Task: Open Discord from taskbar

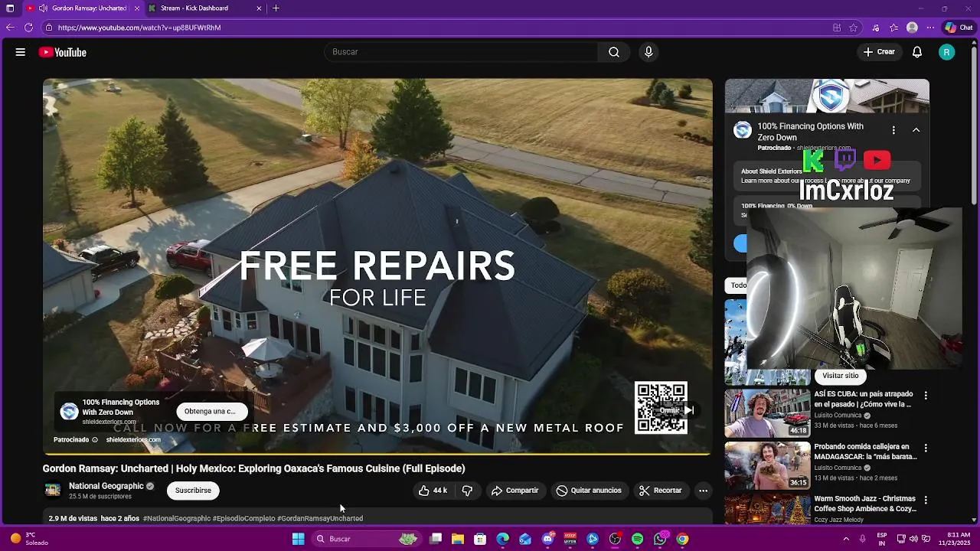Action: (547, 539)
